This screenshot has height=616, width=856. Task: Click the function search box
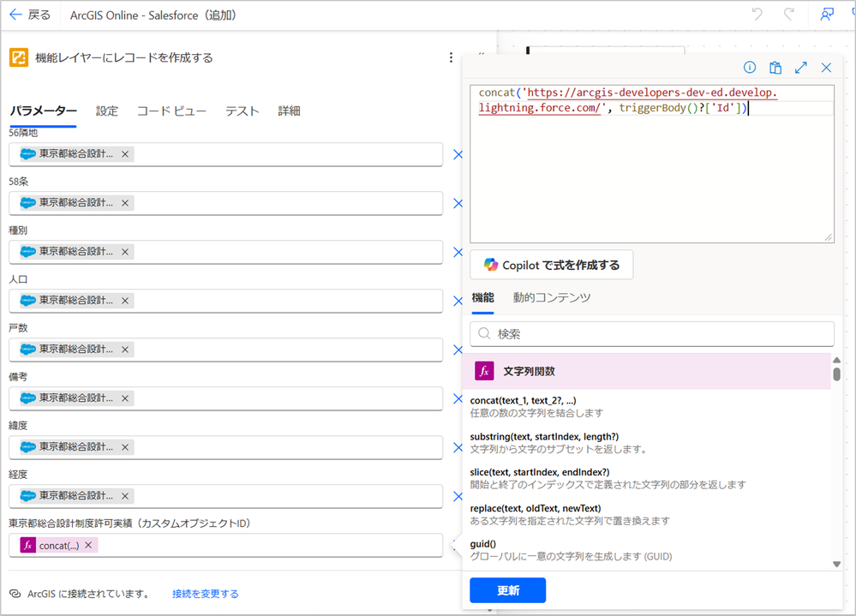(651, 334)
